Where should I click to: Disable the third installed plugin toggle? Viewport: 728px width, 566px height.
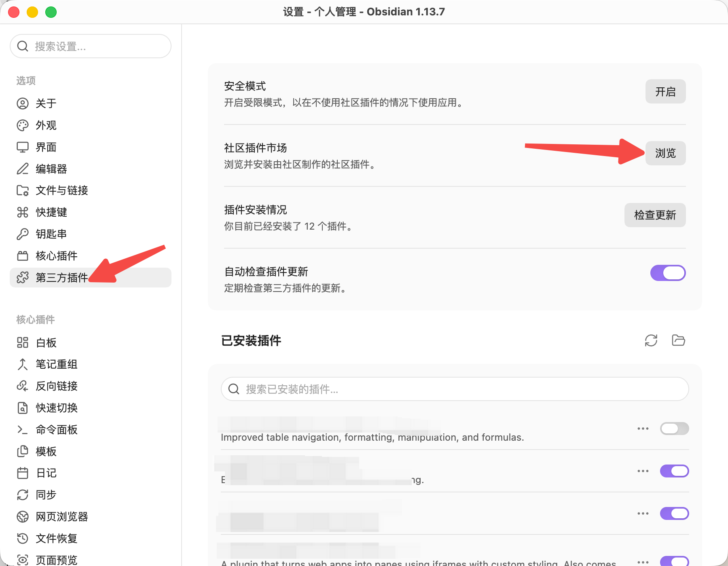coord(674,513)
